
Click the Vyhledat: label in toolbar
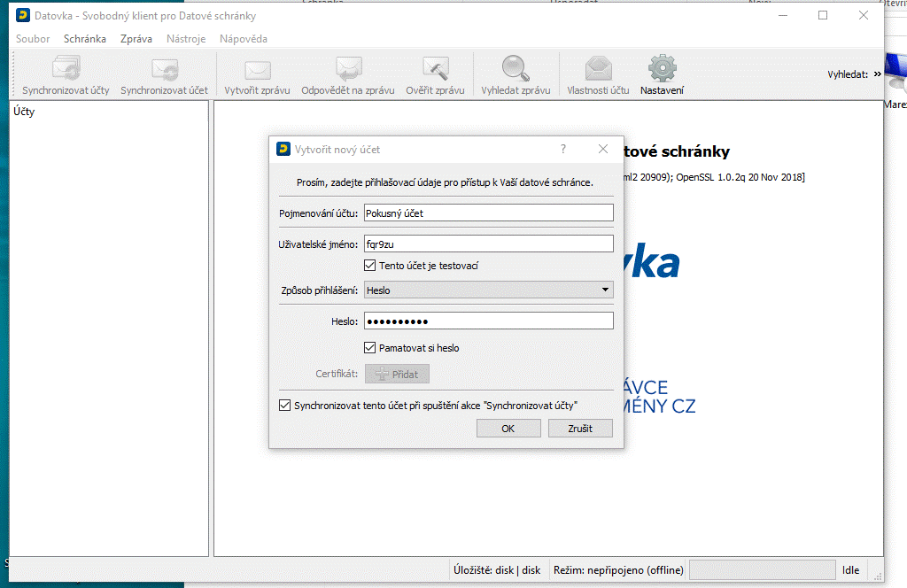[x=848, y=74]
